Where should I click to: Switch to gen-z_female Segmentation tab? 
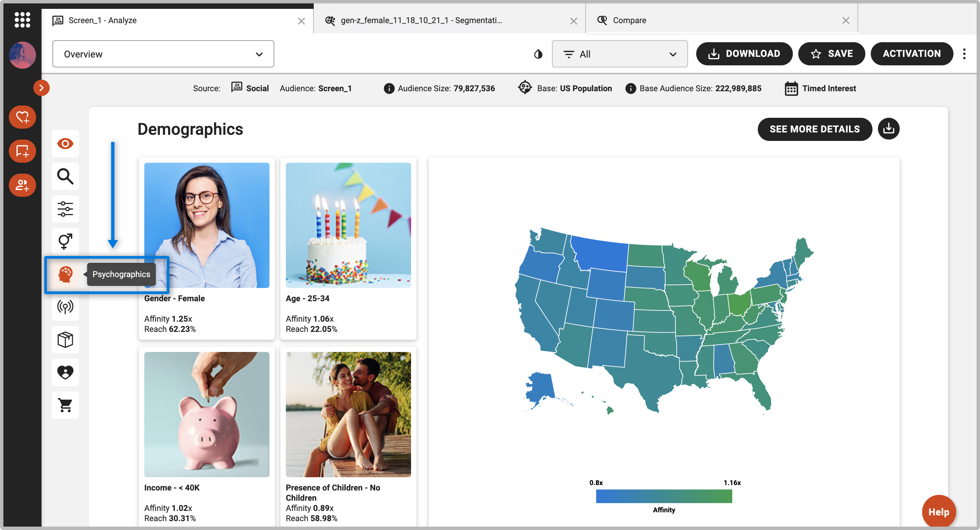coord(421,20)
